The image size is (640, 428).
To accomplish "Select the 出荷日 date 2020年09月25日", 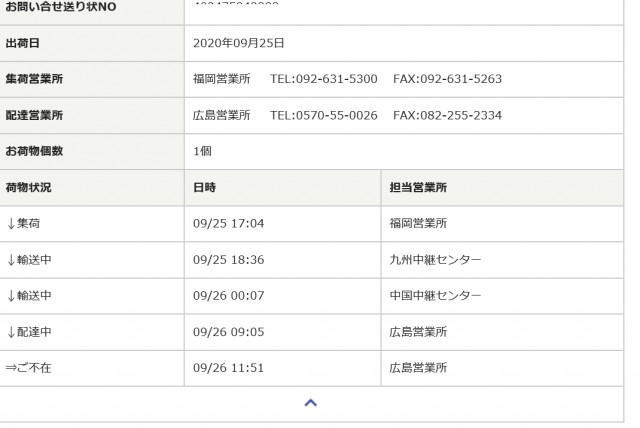I will [238, 43].
